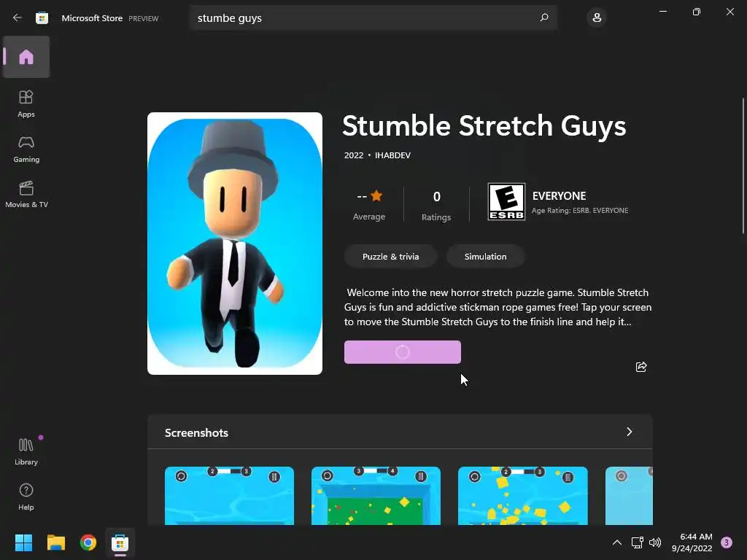Screen dimensions: 747x560
Task: Open the Home sidebar page
Action: [x=26, y=57]
